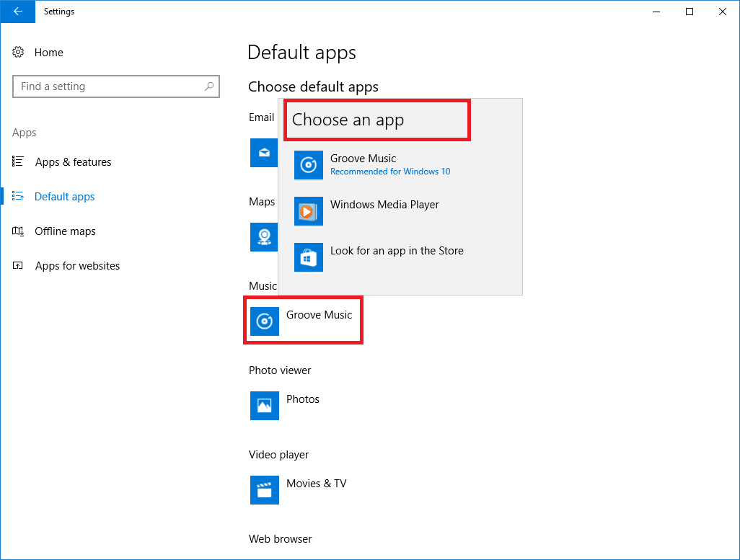Click the Maps app icon
The image size is (740, 560).
click(x=264, y=237)
